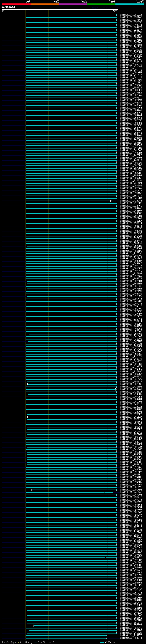146x644 pixels.
Task: Select label UniRef100_Q575T2
Action: tap(131, 625)
